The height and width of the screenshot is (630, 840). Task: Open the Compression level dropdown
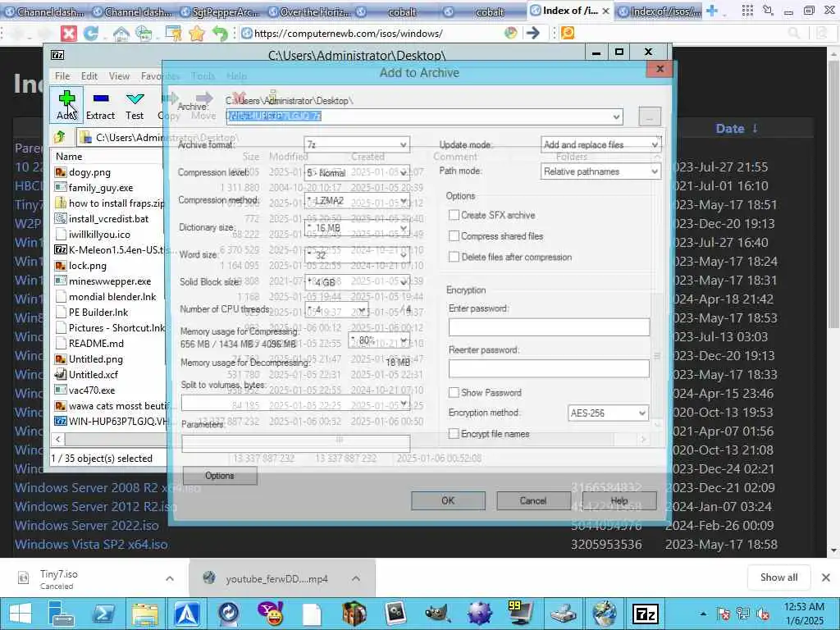(x=358, y=172)
